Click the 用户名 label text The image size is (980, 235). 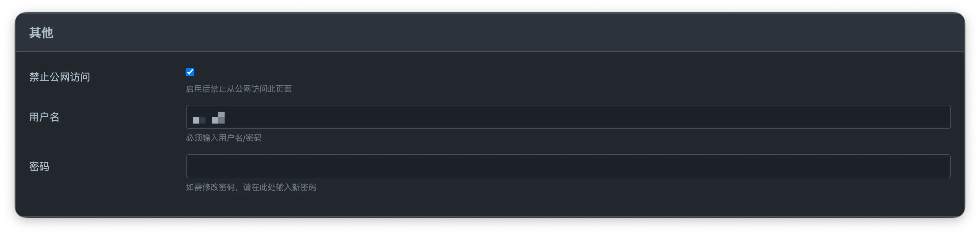[44, 117]
